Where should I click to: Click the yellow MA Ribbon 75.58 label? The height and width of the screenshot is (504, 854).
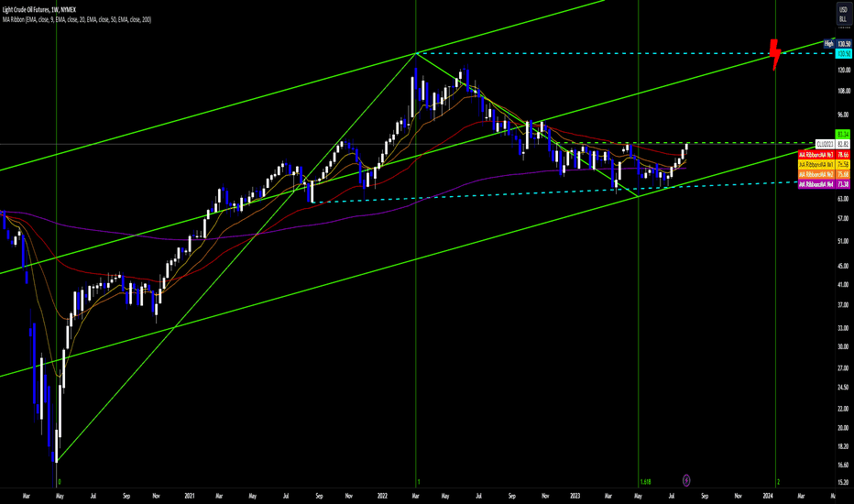[825, 165]
